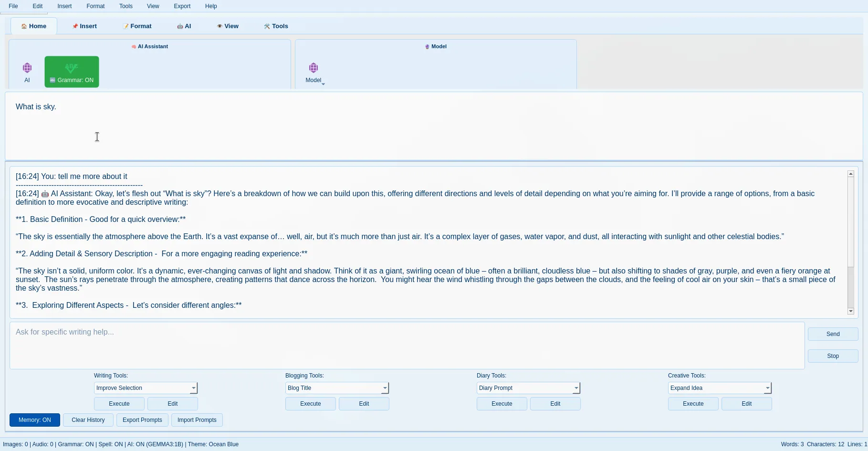Select the Home ribbon tab with house icon
Image resolution: width=868 pixels, height=451 pixels.
point(34,26)
